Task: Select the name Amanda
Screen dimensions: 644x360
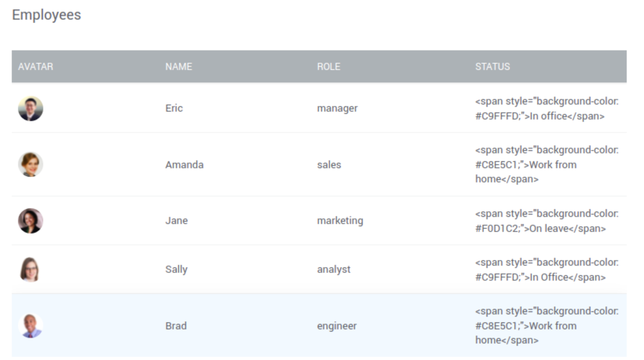Action: click(184, 165)
